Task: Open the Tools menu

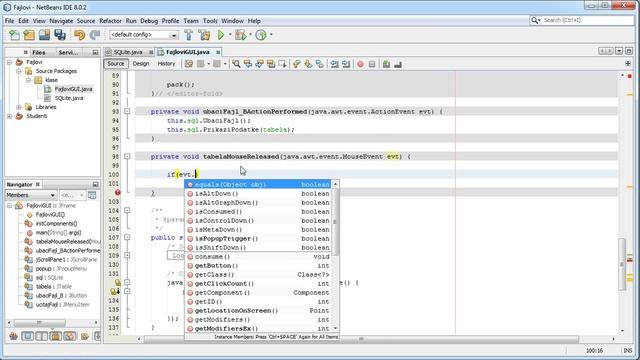Action: tap(210, 21)
